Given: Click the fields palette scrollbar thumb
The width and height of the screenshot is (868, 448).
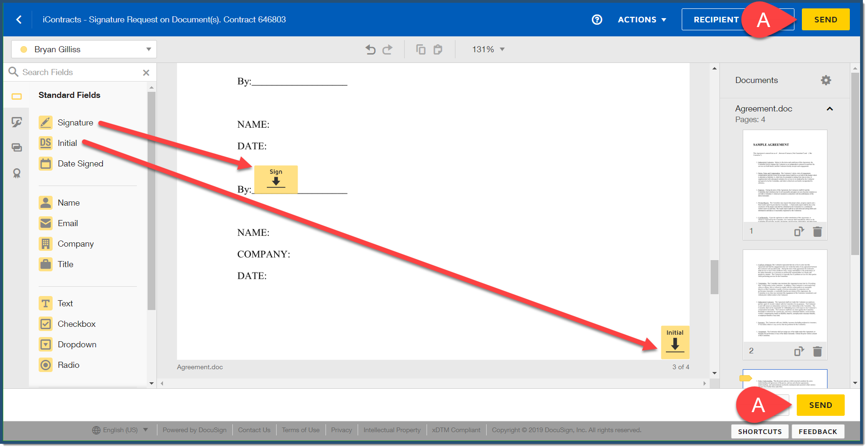Looking at the screenshot, I should coord(151,201).
